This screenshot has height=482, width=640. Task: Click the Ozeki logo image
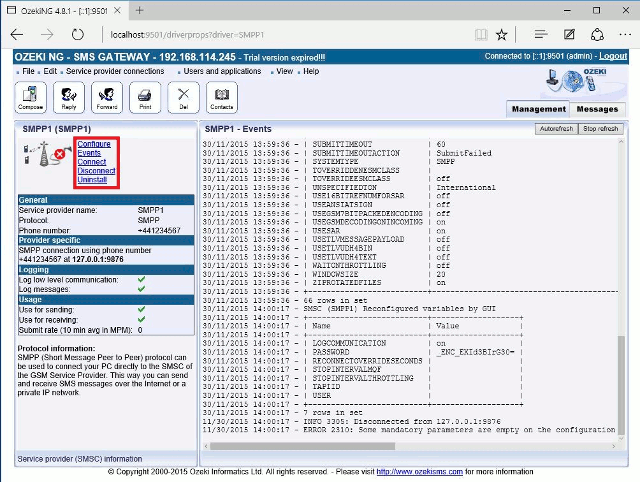coord(576,80)
